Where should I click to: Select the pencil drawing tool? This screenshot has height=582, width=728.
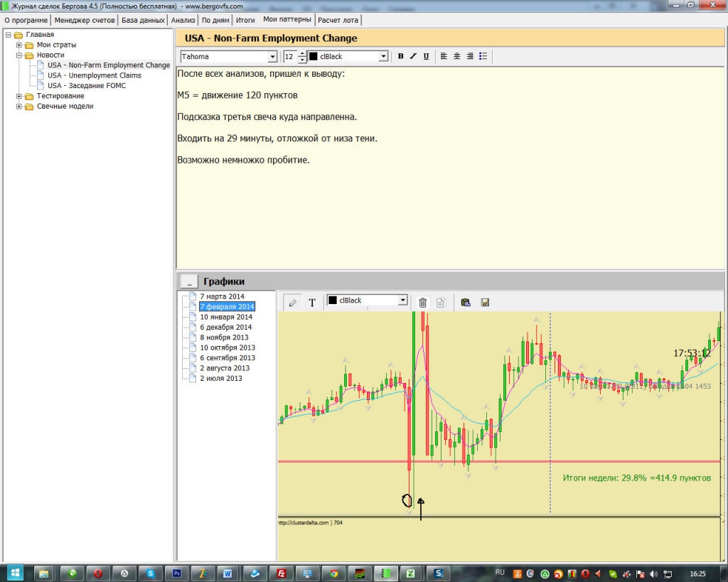point(293,303)
